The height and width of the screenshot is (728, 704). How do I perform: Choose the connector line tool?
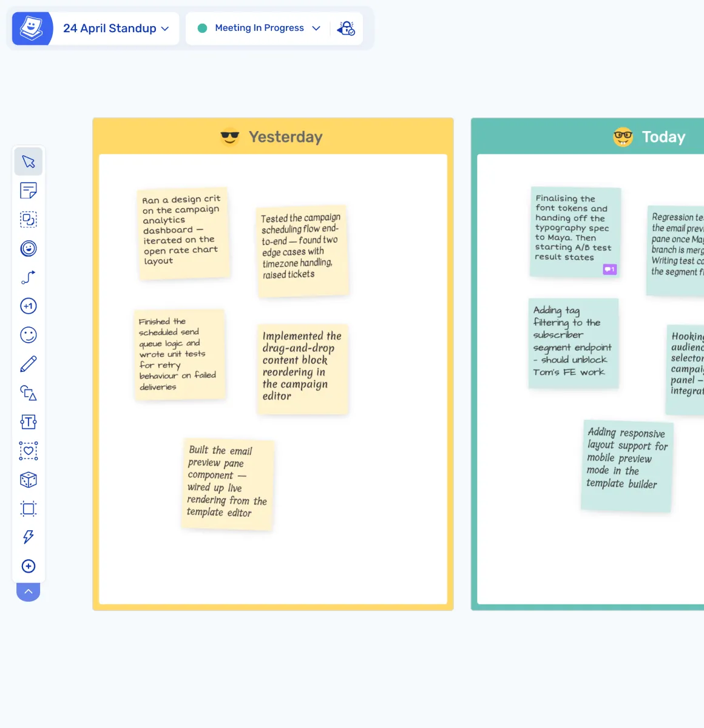pyautogui.click(x=29, y=277)
